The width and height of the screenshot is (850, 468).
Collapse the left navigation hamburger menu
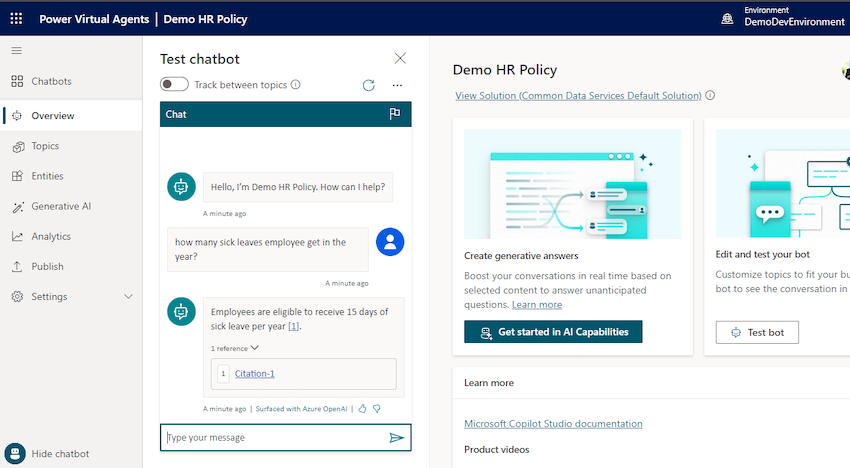pos(17,50)
